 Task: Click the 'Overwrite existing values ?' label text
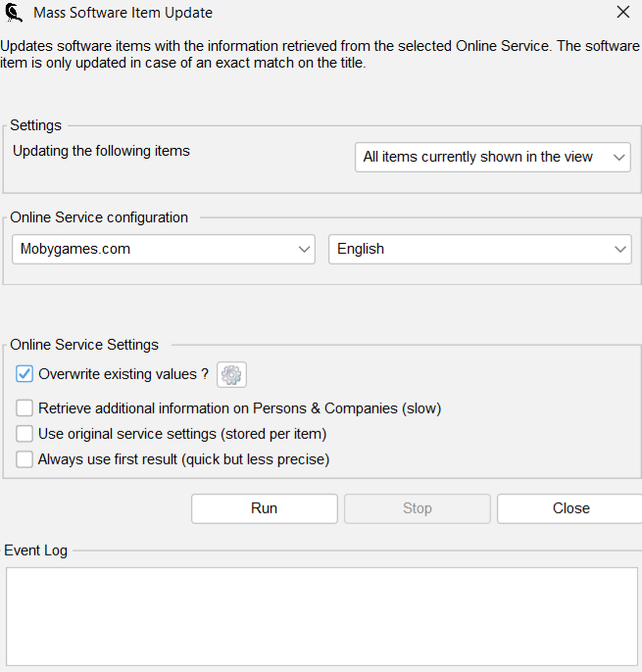click(x=123, y=374)
